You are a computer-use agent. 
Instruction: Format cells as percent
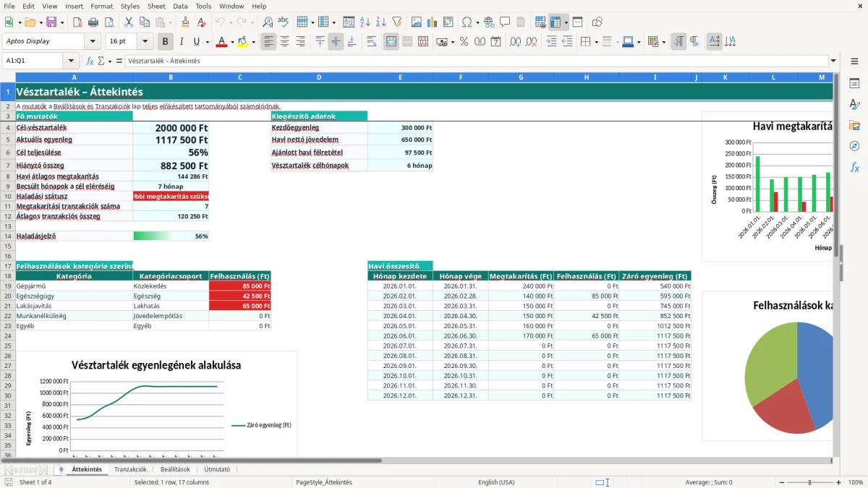pyautogui.click(x=464, y=42)
